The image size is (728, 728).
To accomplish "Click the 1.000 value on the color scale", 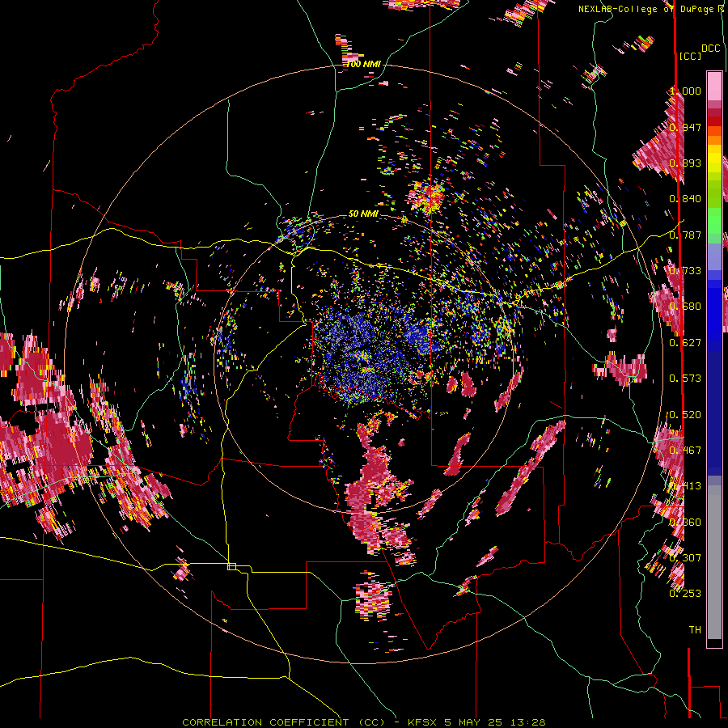I will tap(685, 91).
